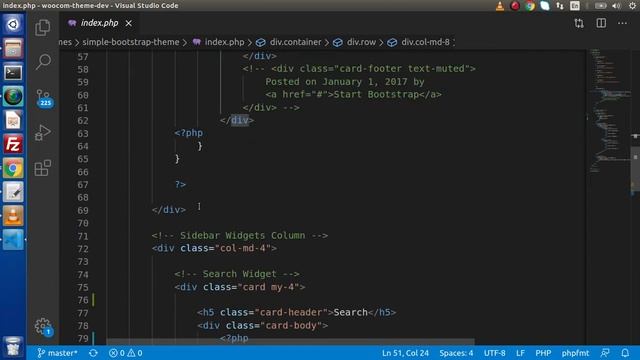640x360 pixels.
Task: Open the Explorer view in activity bar
Action: pyautogui.click(x=43, y=28)
